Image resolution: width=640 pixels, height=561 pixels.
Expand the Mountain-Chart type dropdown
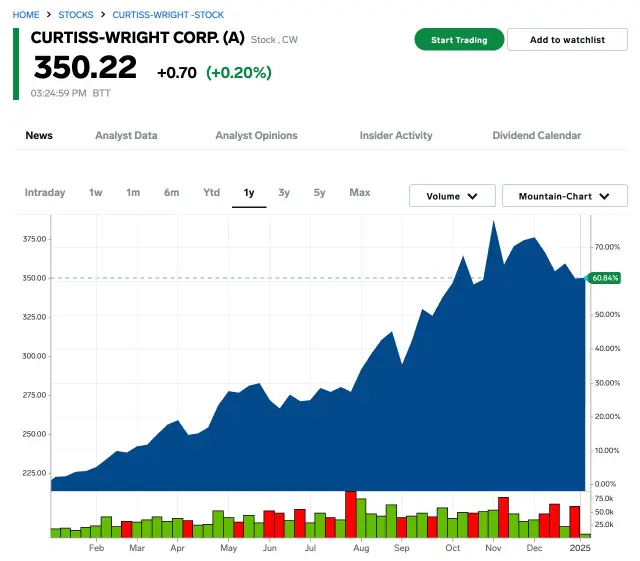(x=564, y=196)
